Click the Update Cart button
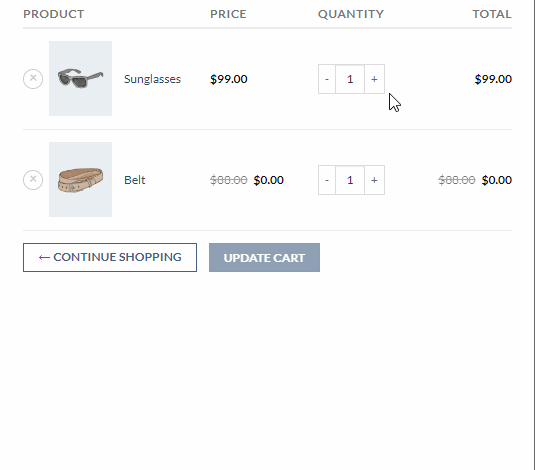 click(x=264, y=257)
